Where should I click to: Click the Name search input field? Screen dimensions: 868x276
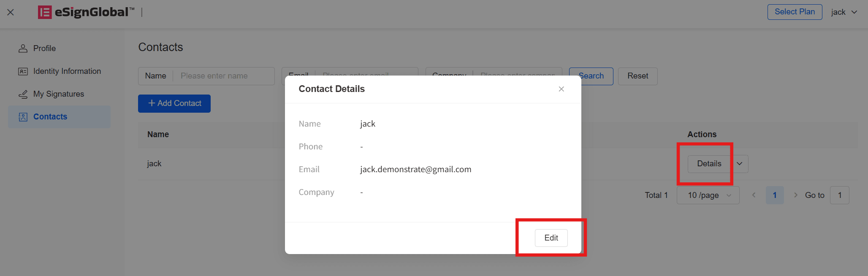[x=224, y=76]
